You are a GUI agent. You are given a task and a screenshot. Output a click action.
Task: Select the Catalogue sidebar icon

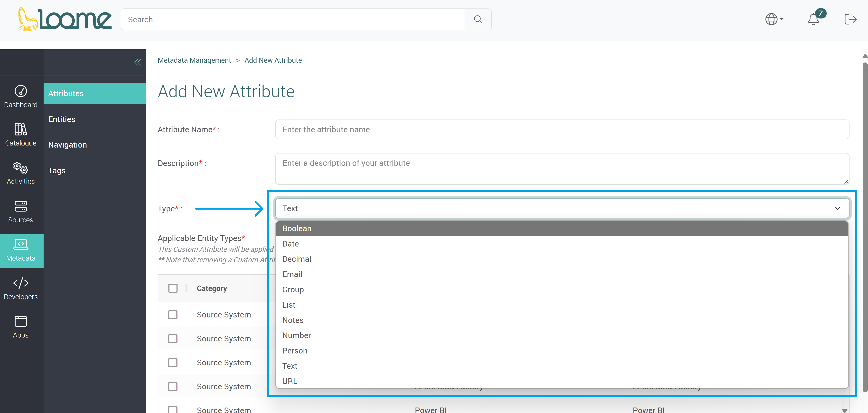pos(21,135)
